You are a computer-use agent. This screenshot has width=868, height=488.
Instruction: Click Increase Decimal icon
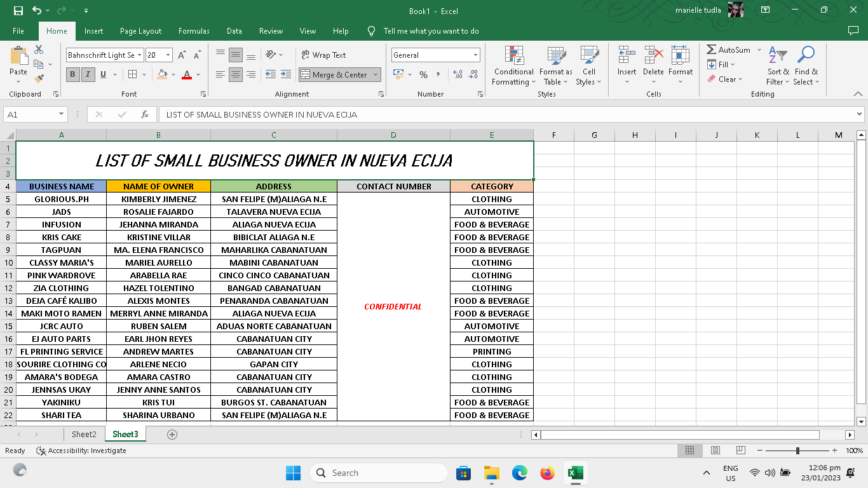click(x=458, y=74)
